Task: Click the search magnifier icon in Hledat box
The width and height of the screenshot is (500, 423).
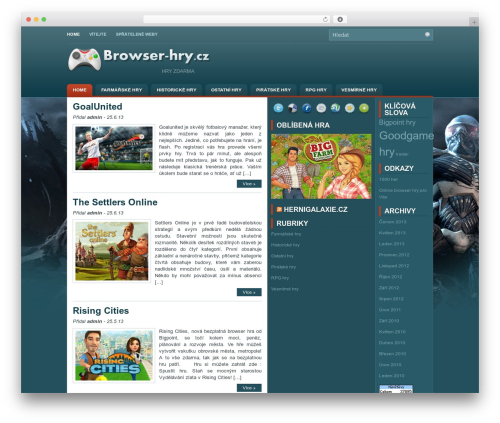Action: click(x=427, y=35)
